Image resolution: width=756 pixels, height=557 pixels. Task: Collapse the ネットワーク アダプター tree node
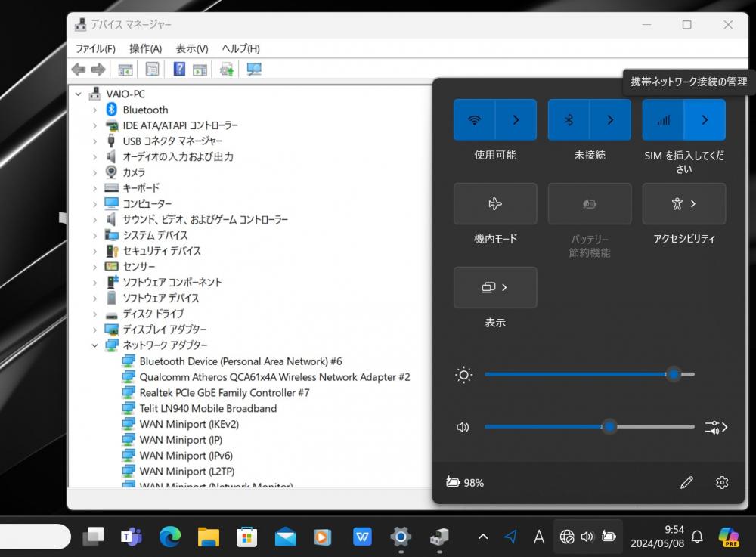(94, 345)
